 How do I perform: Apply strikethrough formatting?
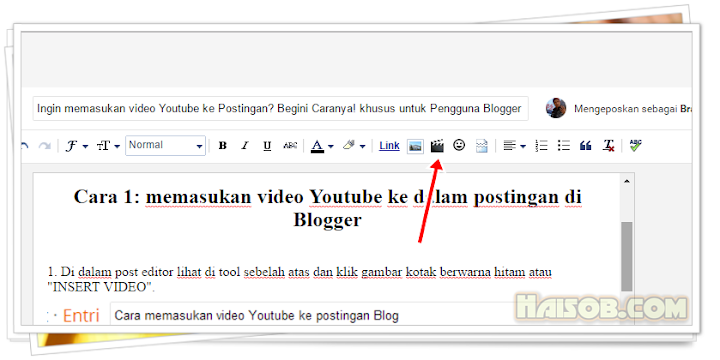(290, 146)
